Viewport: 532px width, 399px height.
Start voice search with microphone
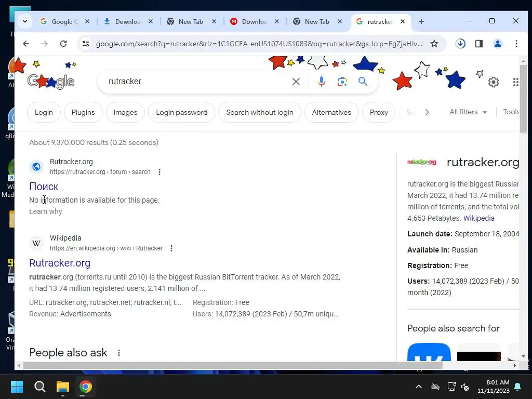point(321,82)
